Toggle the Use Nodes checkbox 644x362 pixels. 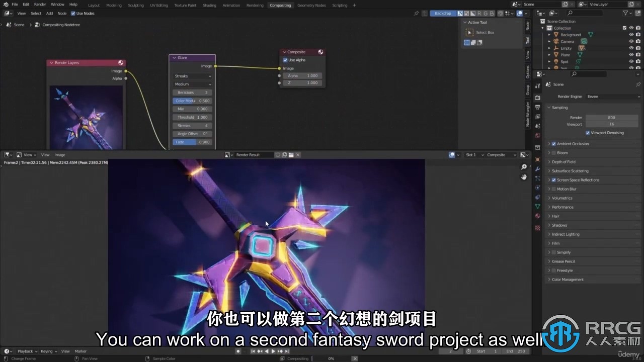click(x=73, y=14)
